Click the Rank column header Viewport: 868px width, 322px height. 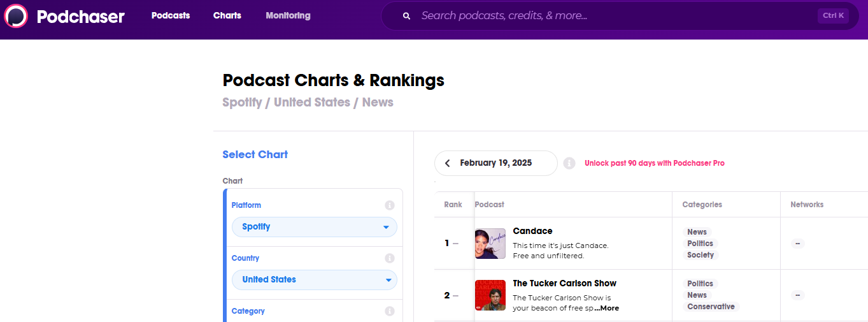pos(453,205)
